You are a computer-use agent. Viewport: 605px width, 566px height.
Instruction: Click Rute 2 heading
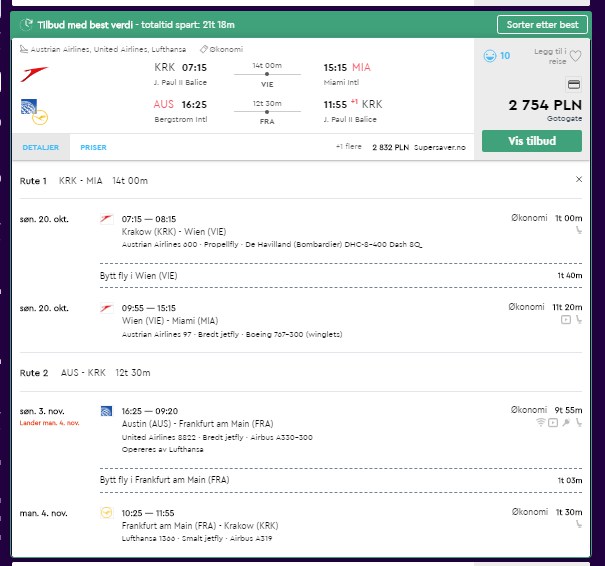pyautogui.click(x=34, y=373)
